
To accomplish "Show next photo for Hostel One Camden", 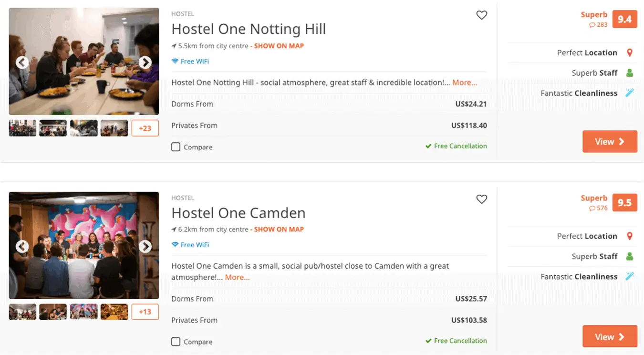I will 145,246.
